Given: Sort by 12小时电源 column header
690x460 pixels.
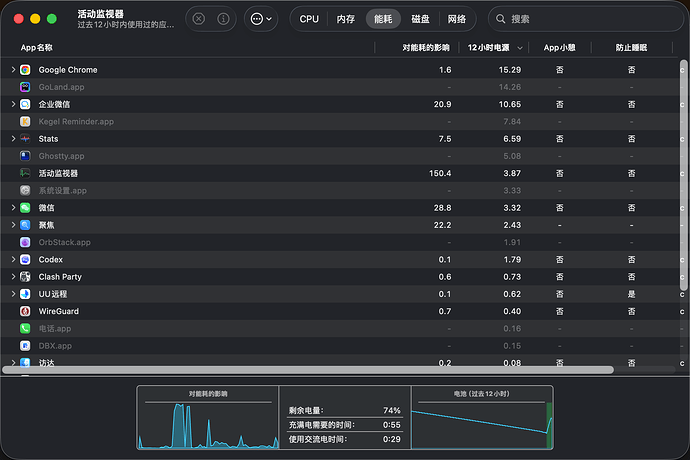Looking at the screenshot, I should click(x=488, y=48).
